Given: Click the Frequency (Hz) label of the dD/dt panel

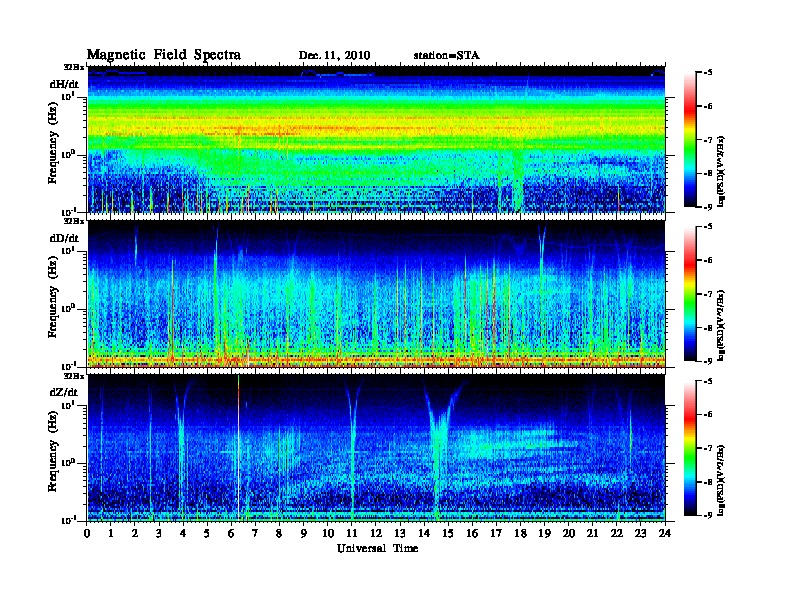Looking at the screenshot, I should pyautogui.click(x=53, y=297).
